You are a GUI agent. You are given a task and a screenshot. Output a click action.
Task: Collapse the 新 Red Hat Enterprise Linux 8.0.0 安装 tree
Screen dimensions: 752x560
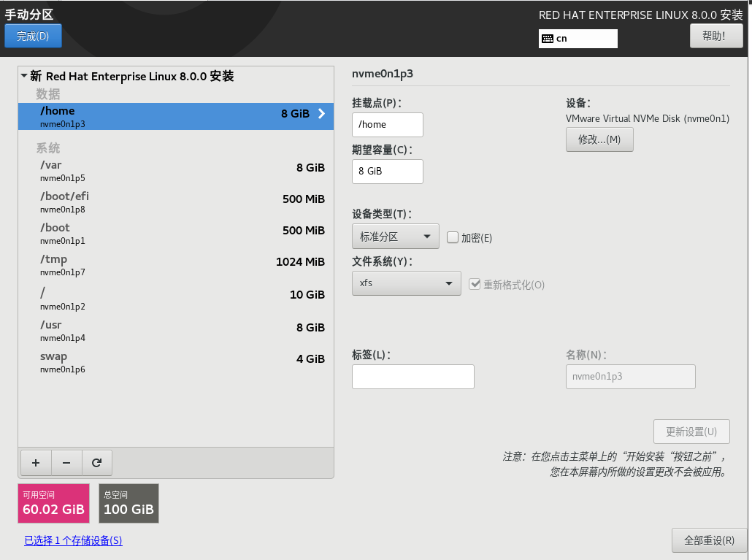point(24,76)
